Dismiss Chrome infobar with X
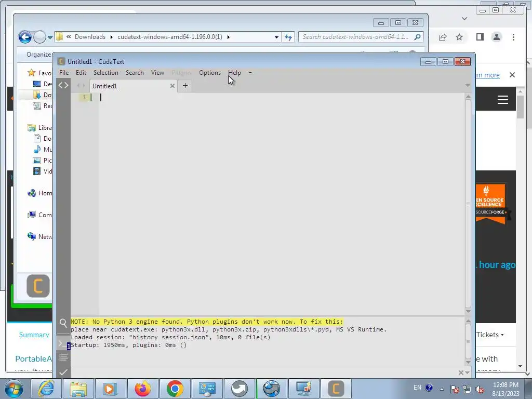This screenshot has width=532, height=399. point(512,75)
